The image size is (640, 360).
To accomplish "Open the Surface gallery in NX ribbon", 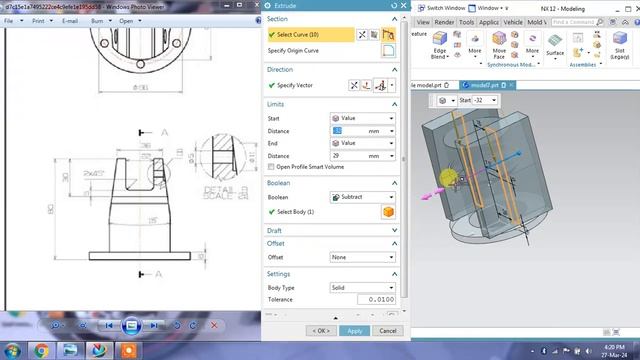I will [555, 47].
